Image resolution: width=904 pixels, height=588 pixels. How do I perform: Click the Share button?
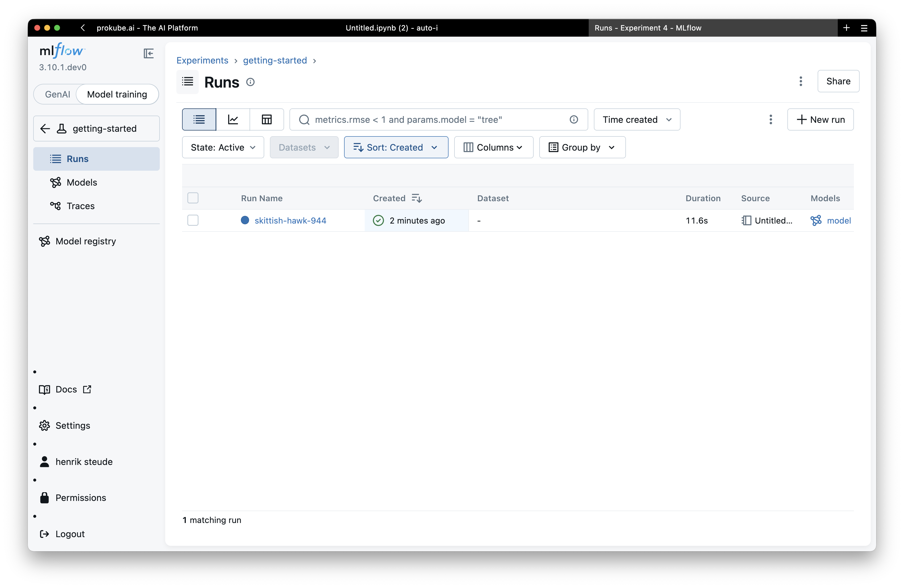click(838, 81)
